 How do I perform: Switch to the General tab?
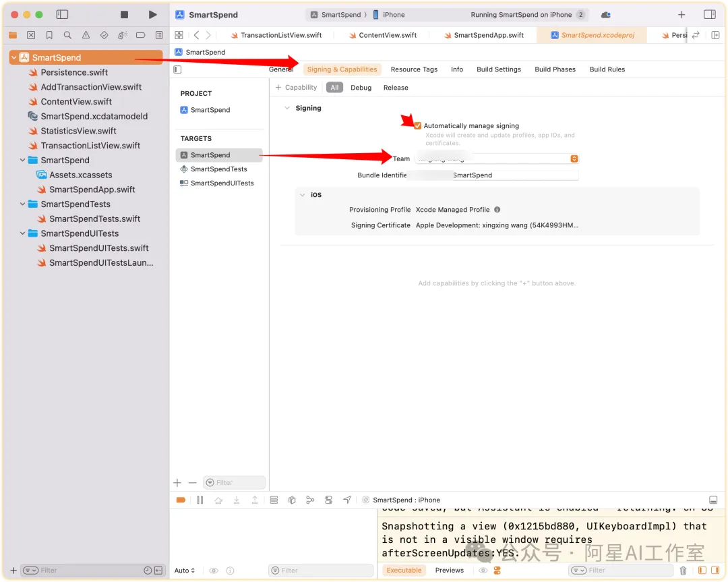[281, 69]
